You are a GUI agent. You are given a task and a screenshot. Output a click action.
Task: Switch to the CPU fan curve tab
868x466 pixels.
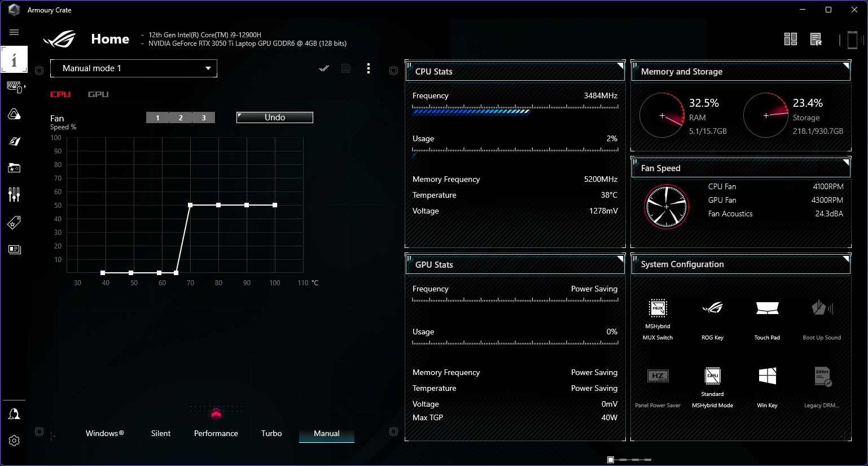(x=60, y=94)
